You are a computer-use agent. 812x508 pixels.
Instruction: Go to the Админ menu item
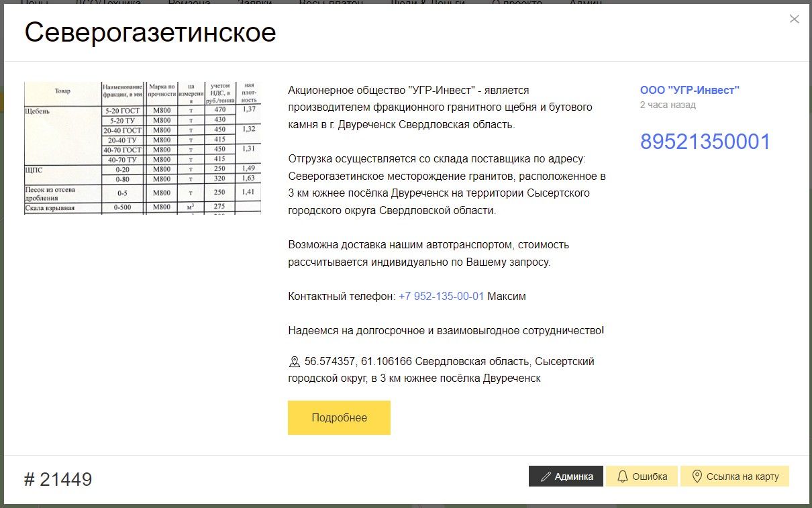pyautogui.click(x=585, y=3)
